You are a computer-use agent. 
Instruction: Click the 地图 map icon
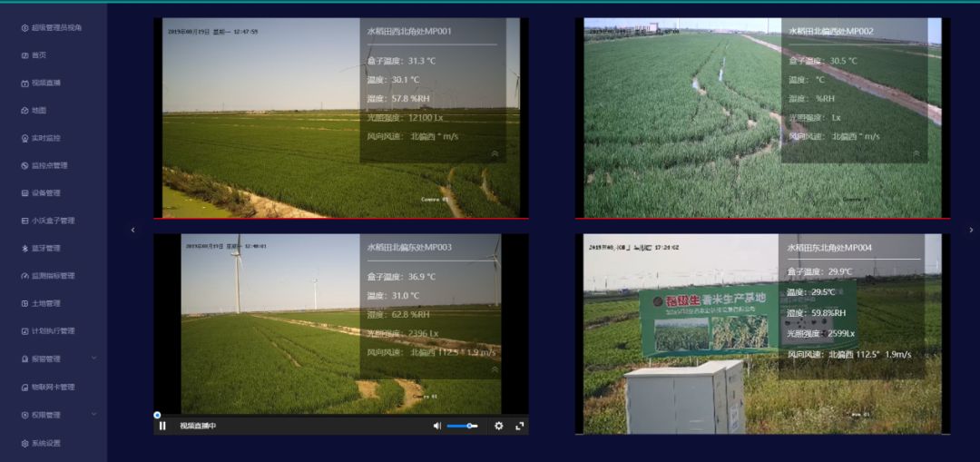(25, 111)
